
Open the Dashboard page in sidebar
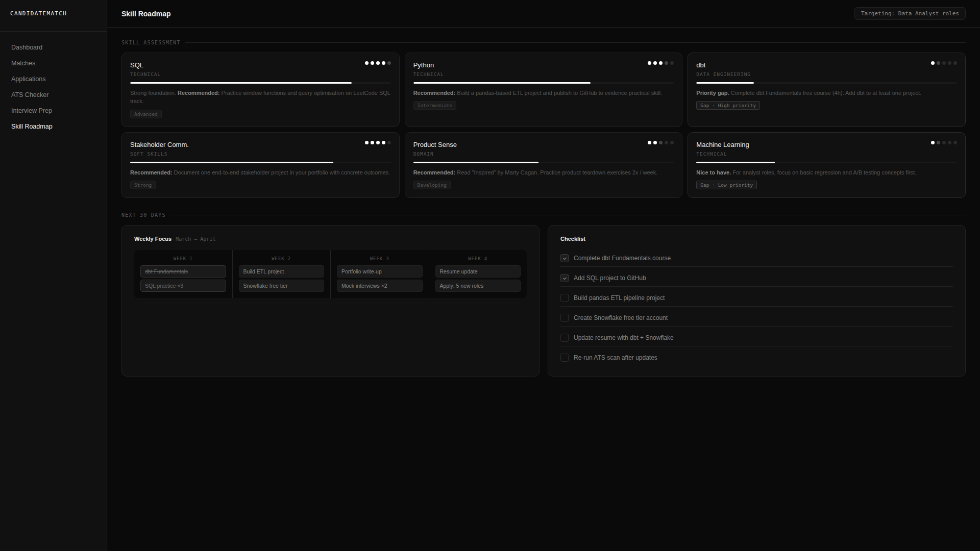coord(27,47)
